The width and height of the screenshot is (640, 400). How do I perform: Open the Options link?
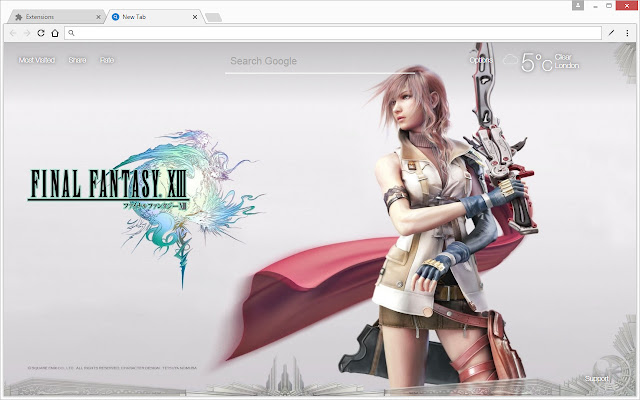(481, 60)
